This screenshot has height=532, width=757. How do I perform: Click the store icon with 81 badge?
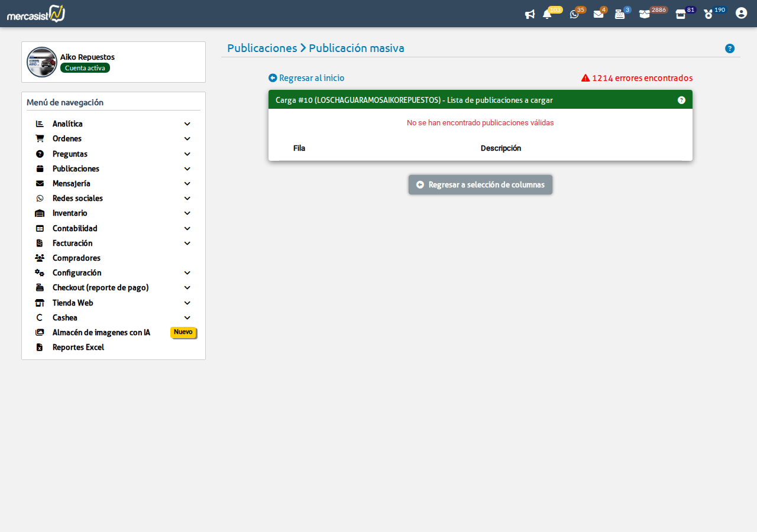(681, 14)
